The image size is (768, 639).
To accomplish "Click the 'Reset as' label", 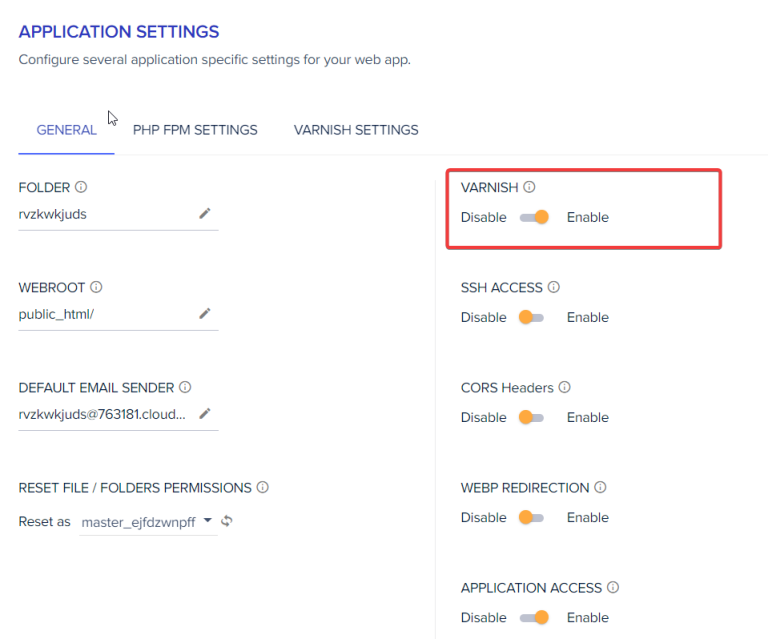I will 45,522.
